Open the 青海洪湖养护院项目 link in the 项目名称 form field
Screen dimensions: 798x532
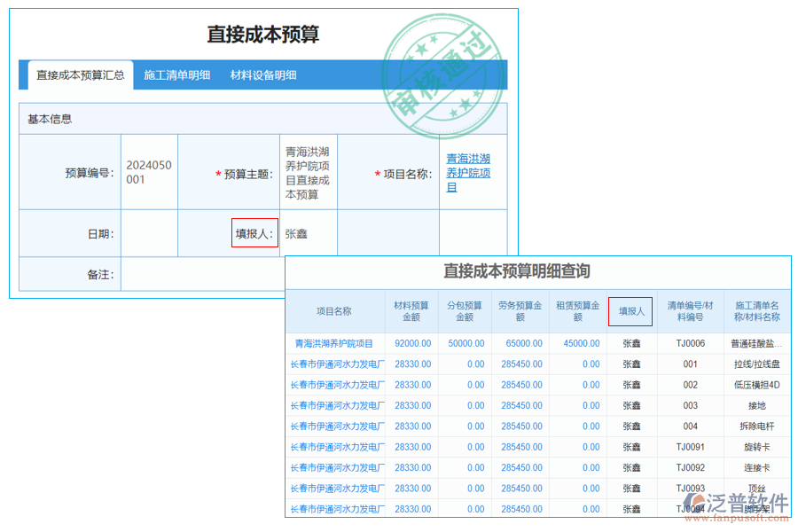click(x=468, y=173)
